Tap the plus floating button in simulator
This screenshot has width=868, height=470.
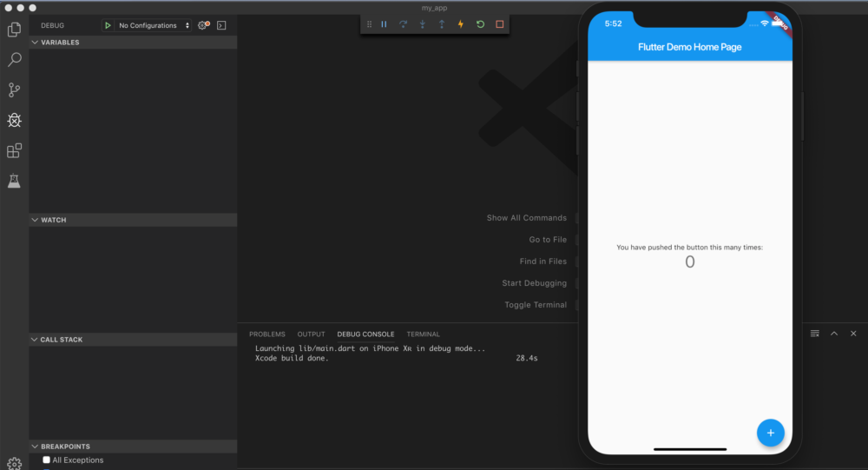pyautogui.click(x=771, y=433)
